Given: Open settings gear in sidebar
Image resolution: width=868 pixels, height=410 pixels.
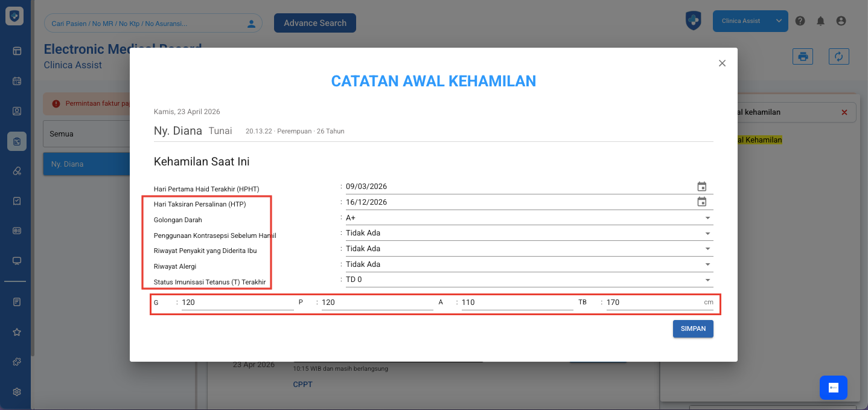Looking at the screenshot, I should click(x=17, y=392).
